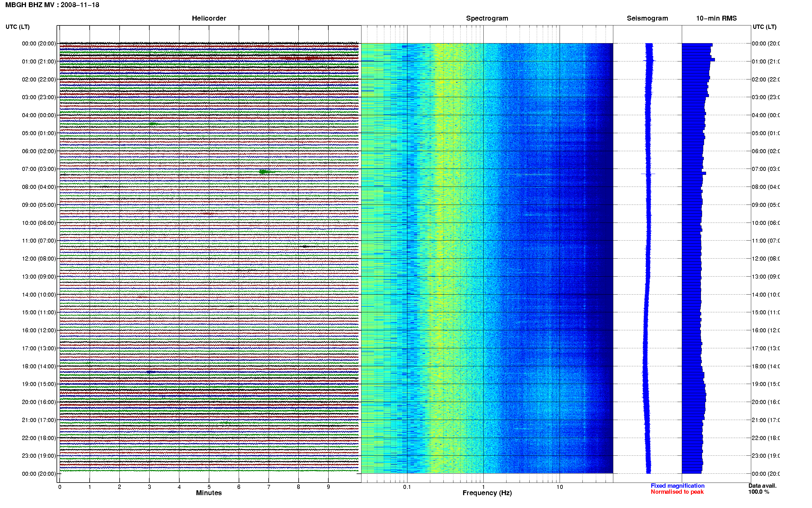Click the left '09:00 (05:00)' time label
This screenshot has height=508, width=812.
tap(39, 205)
